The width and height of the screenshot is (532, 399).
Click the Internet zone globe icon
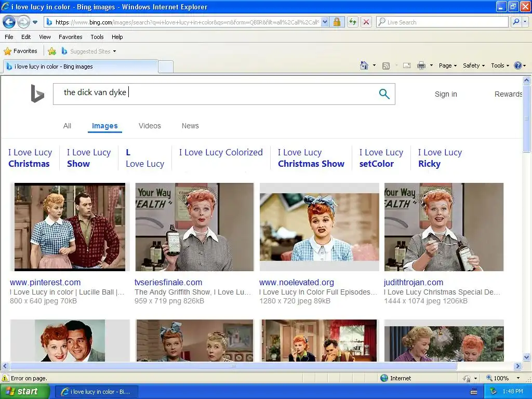coord(384,378)
